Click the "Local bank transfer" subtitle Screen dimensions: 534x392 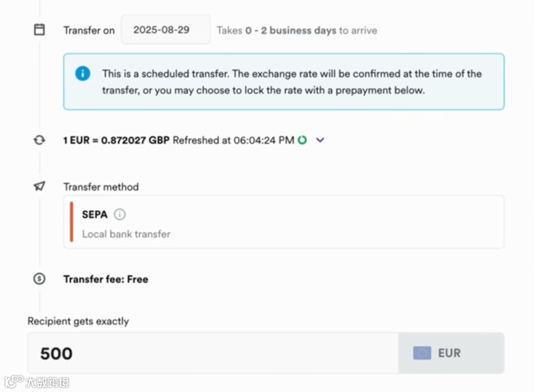tap(126, 234)
